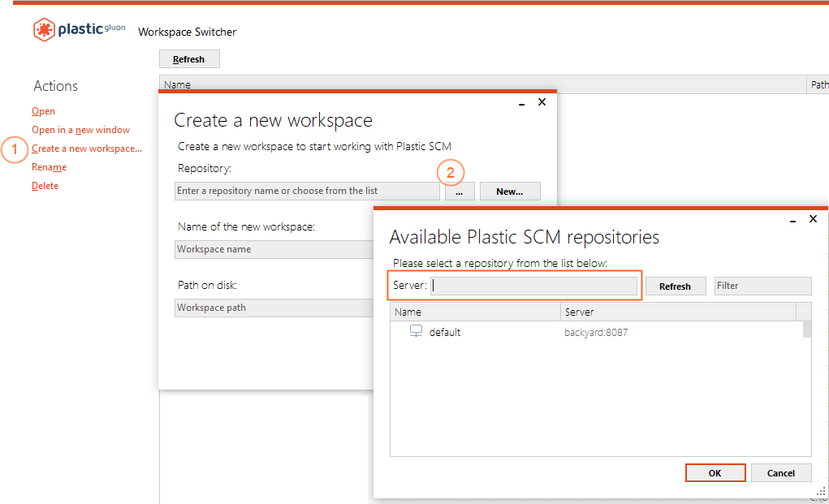829x504 pixels.
Task: Click the New... repository button
Action: pyautogui.click(x=510, y=192)
